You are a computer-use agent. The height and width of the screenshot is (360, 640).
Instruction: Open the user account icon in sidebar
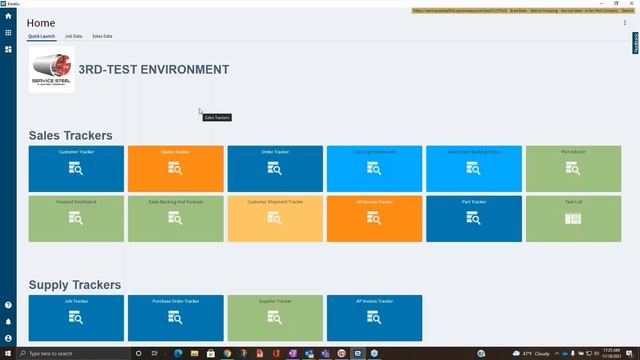(8, 338)
